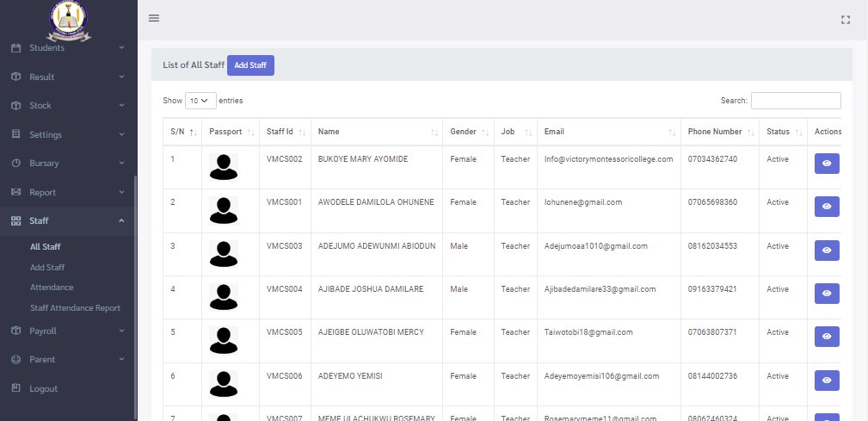The image size is (868, 421).
Task: Click passport photo of VMCS002
Action: (x=224, y=167)
